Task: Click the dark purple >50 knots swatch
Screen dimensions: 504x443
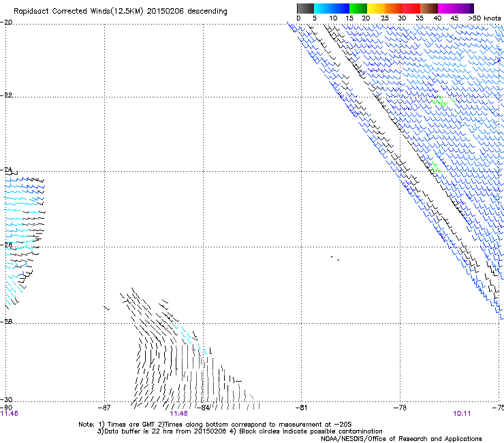Action: [x=472, y=8]
